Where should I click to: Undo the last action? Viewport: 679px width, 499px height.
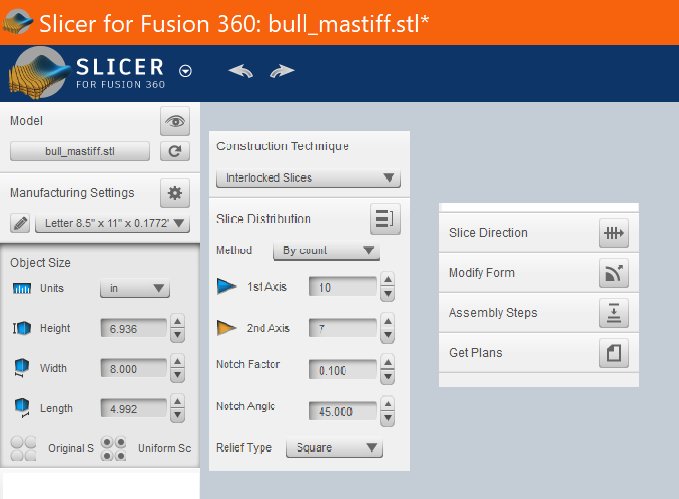241,71
